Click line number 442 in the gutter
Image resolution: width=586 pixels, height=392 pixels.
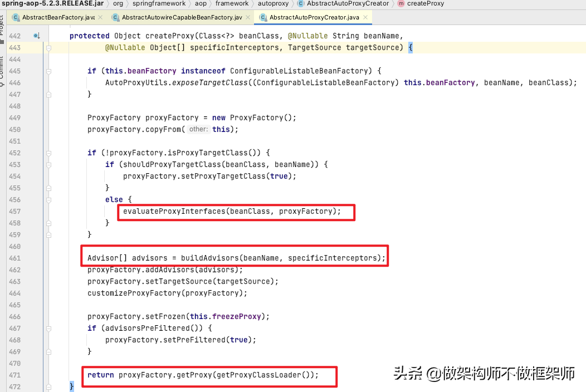[x=15, y=36]
